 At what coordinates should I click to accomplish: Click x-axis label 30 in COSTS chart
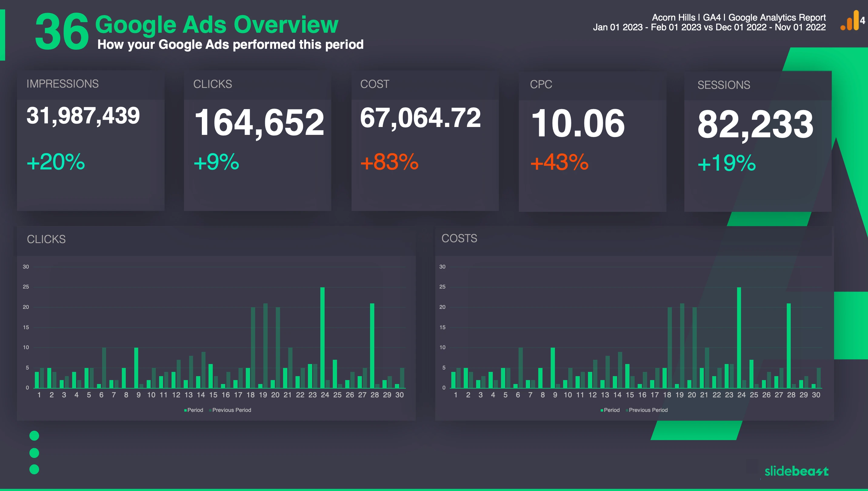[816, 395]
